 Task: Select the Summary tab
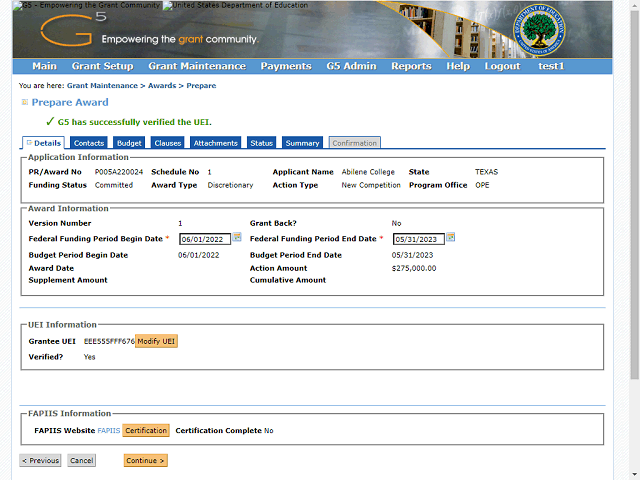(x=302, y=143)
